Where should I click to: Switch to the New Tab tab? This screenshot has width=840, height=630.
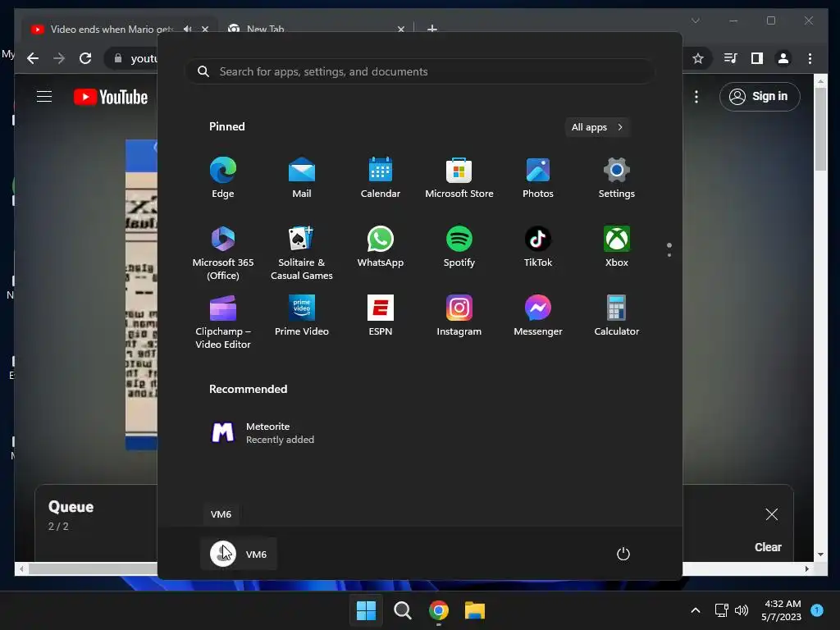[316, 29]
